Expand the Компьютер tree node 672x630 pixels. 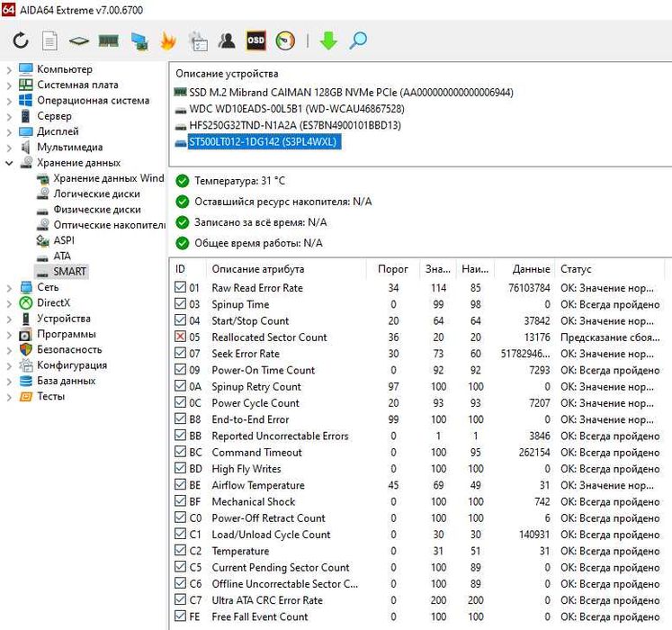pyautogui.click(x=8, y=69)
